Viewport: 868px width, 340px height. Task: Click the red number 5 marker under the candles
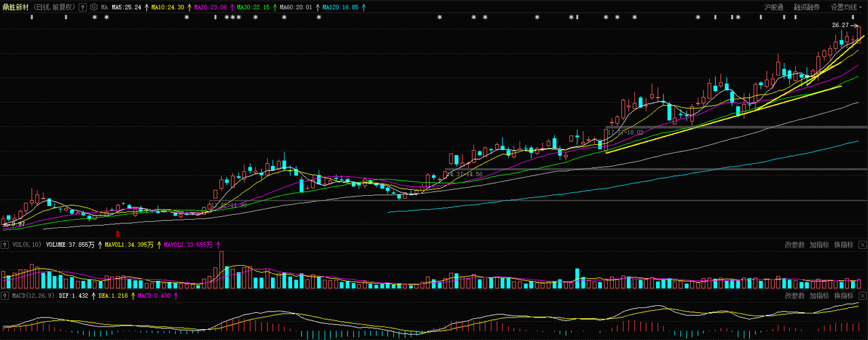pyautogui.click(x=117, y=234)
